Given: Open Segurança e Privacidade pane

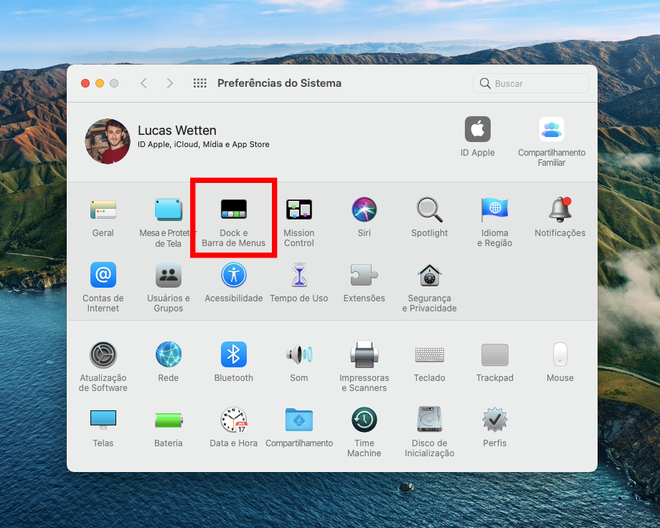Looking at the screenshot, I should 429,275.
